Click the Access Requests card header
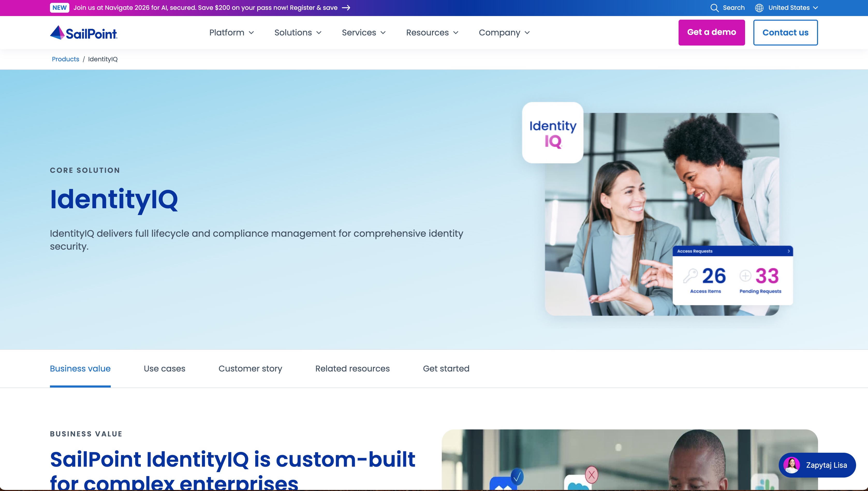The width and height of the screenshot is (868, 491). coord(733,251)
